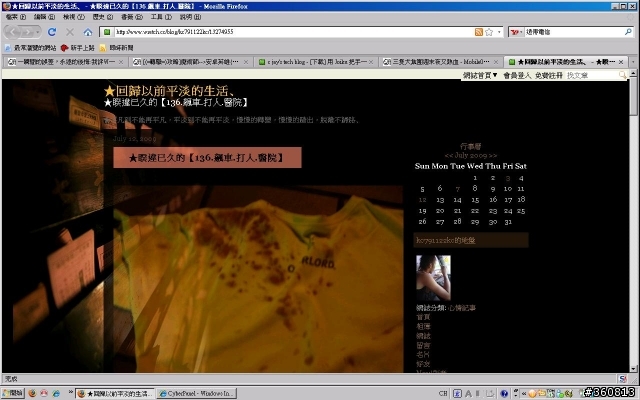
Task: Select date 8 in the July calendar
Action: [475, 188]
